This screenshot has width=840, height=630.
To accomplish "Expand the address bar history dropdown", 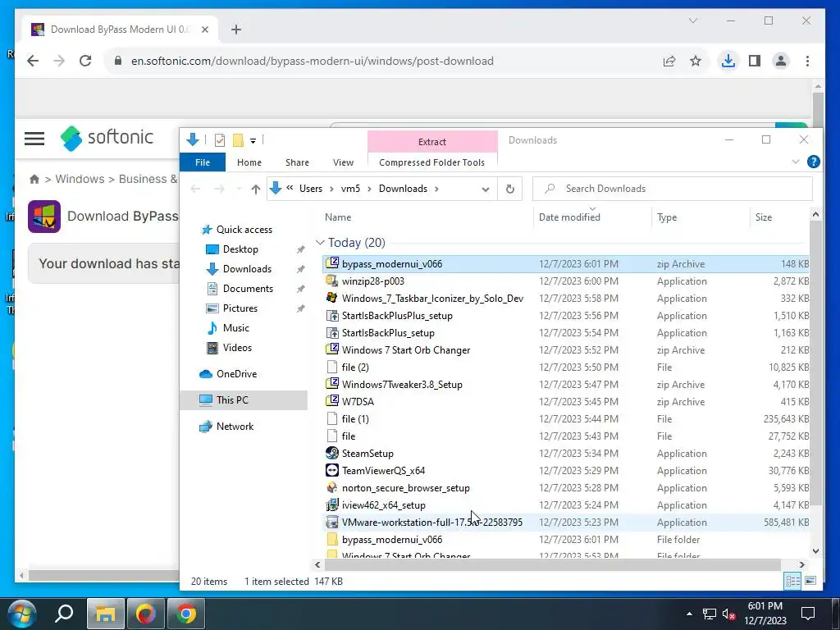I will coord(486,189).
